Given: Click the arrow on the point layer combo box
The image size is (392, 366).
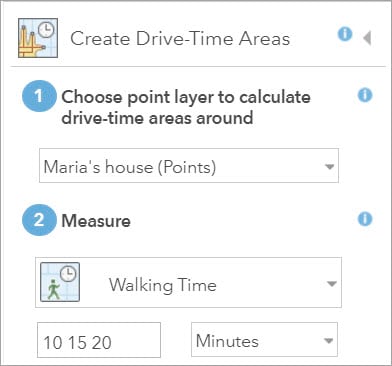Looking at the screenshot, I should (329, 166).
